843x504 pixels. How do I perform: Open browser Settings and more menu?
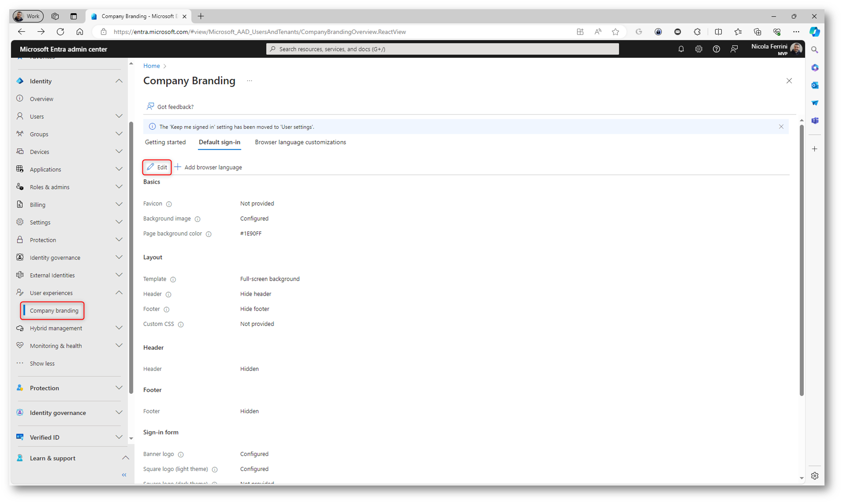[x=796, y=32]
